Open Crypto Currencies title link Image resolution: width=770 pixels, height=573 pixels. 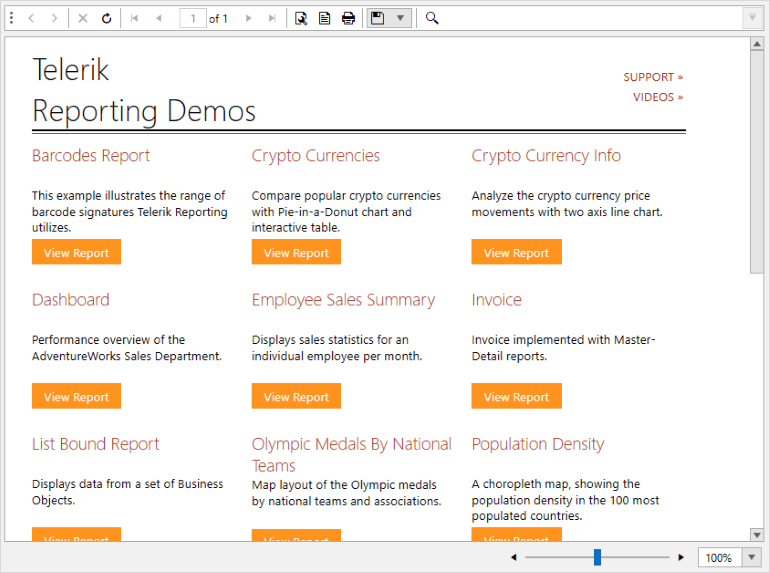point(316,156)
